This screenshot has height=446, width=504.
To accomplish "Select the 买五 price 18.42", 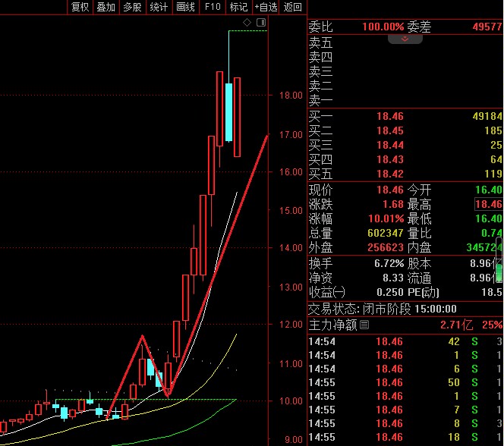I will pos(390,174).
